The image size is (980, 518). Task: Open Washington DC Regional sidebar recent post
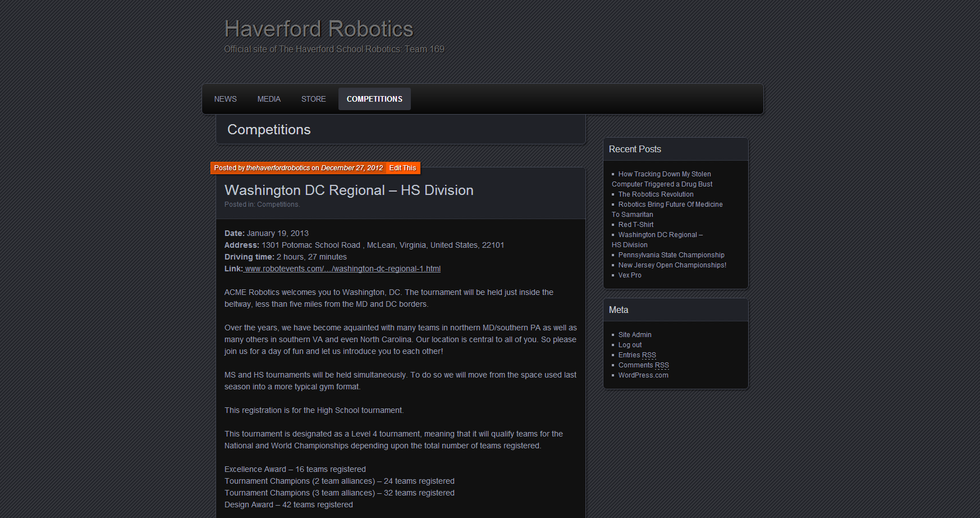pos(657,240)
